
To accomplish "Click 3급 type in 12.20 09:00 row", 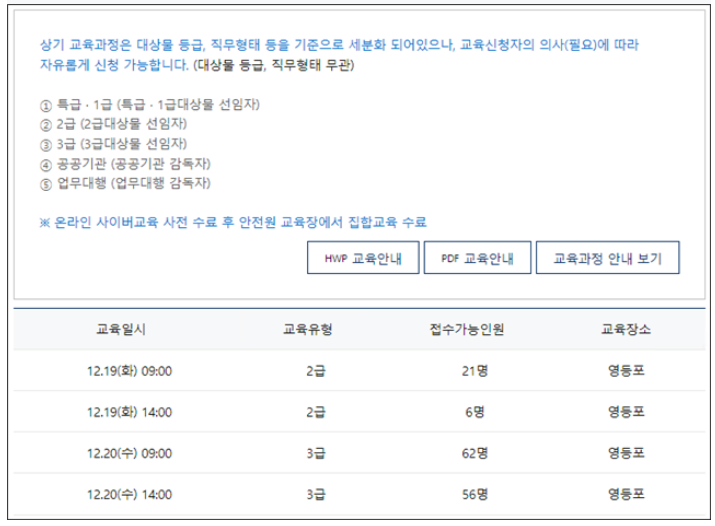I will 316,453.
